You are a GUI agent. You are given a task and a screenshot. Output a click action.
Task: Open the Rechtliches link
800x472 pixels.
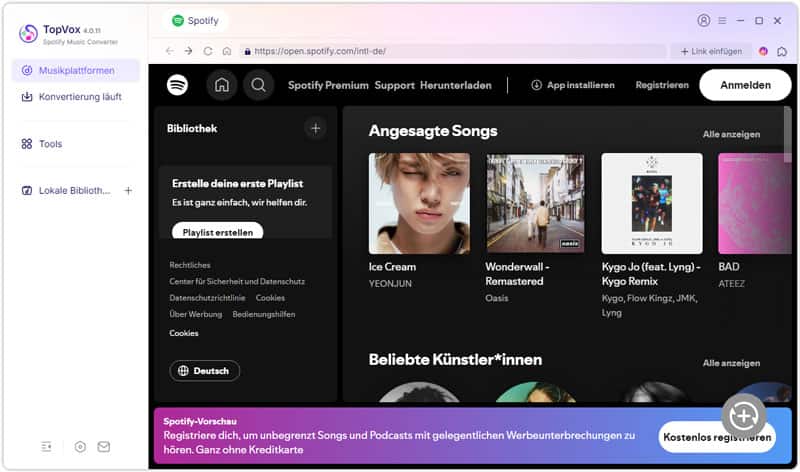[x=190, y=265]
